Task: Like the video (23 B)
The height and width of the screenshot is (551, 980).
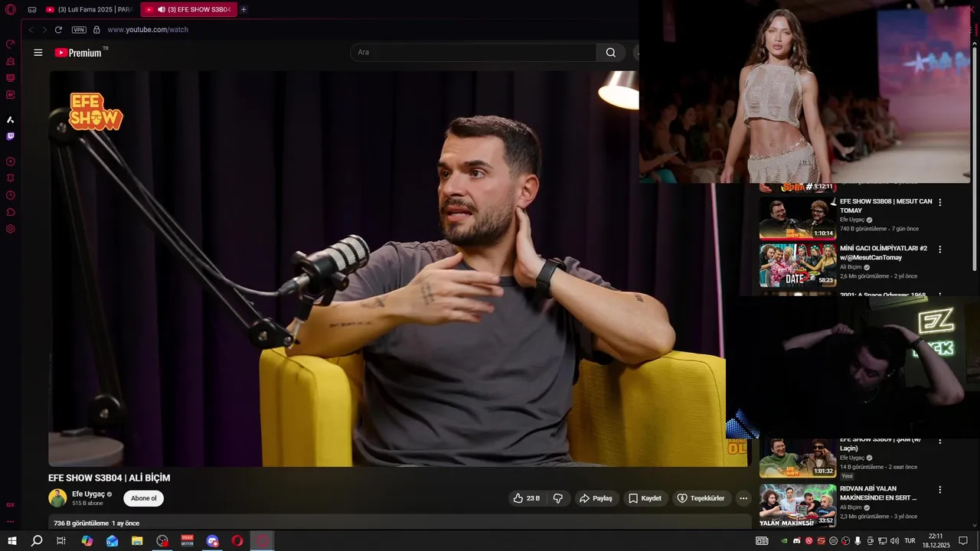Action: coord(527,498)
